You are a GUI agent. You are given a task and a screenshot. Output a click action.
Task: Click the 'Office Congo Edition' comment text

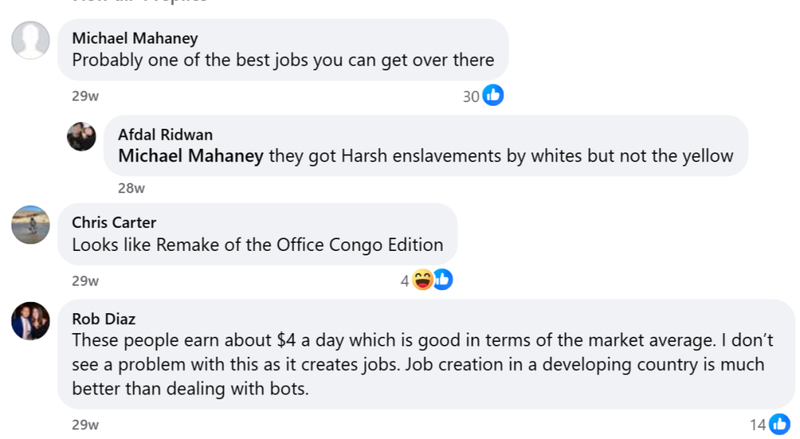pos(257,244)
